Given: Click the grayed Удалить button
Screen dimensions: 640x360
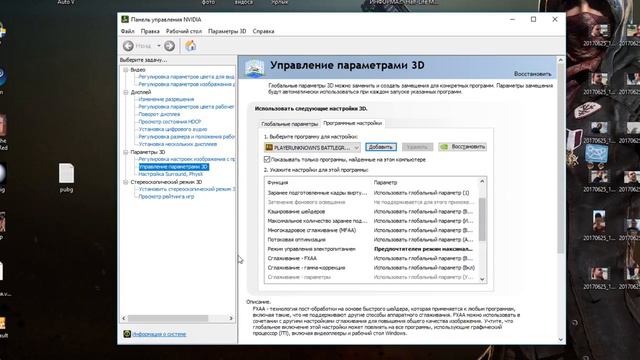Looking at the screenshot, I should [x=417, y=147].
